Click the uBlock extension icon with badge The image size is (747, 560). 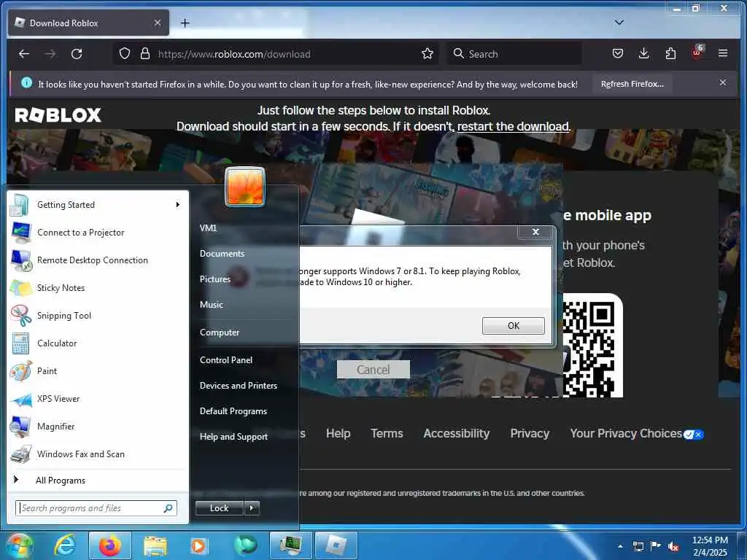697,52
